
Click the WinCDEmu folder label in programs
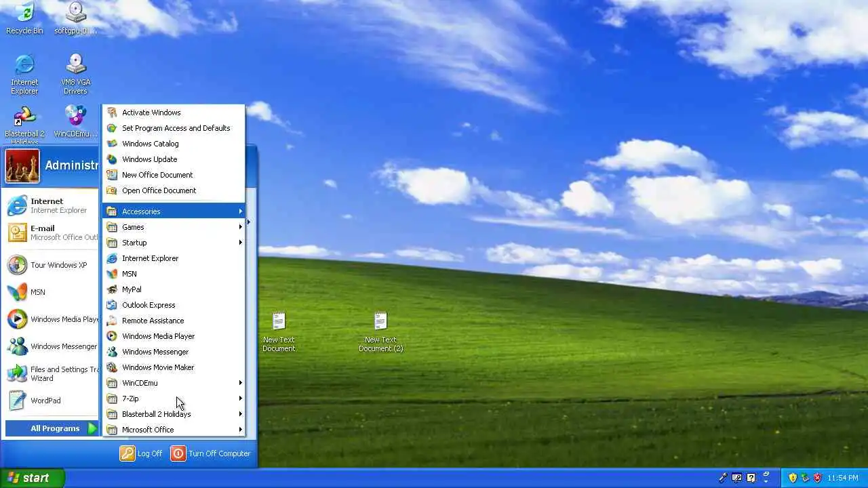point(140,383)
